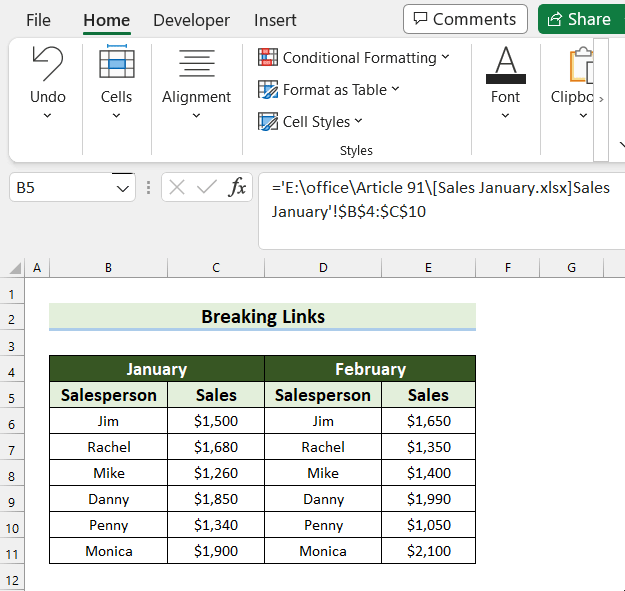Click the Clipboard paste icon
The width and height of the screenshot is (625, 591).
(581, 65)
